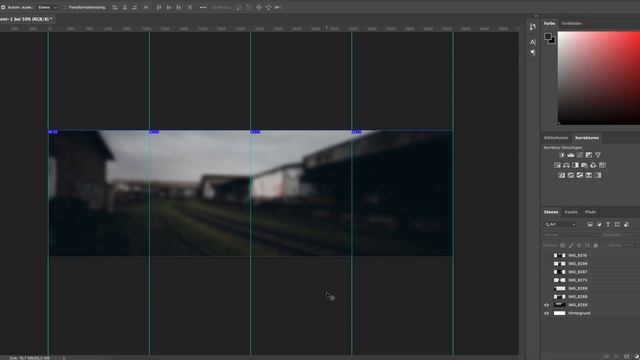The image size is (640, 360).
Task: Click the foreground color swatch
Action: (548, 37)
